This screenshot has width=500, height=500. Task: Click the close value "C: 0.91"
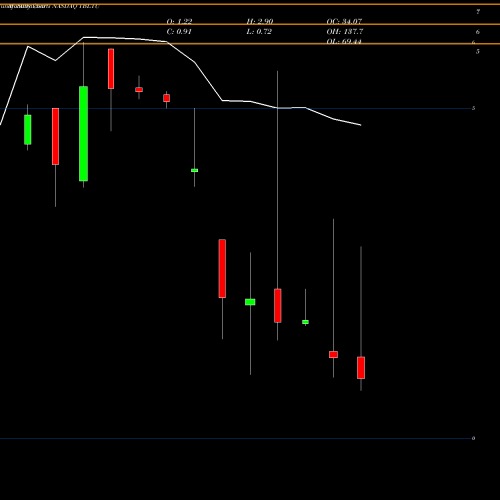click(179, 31)
